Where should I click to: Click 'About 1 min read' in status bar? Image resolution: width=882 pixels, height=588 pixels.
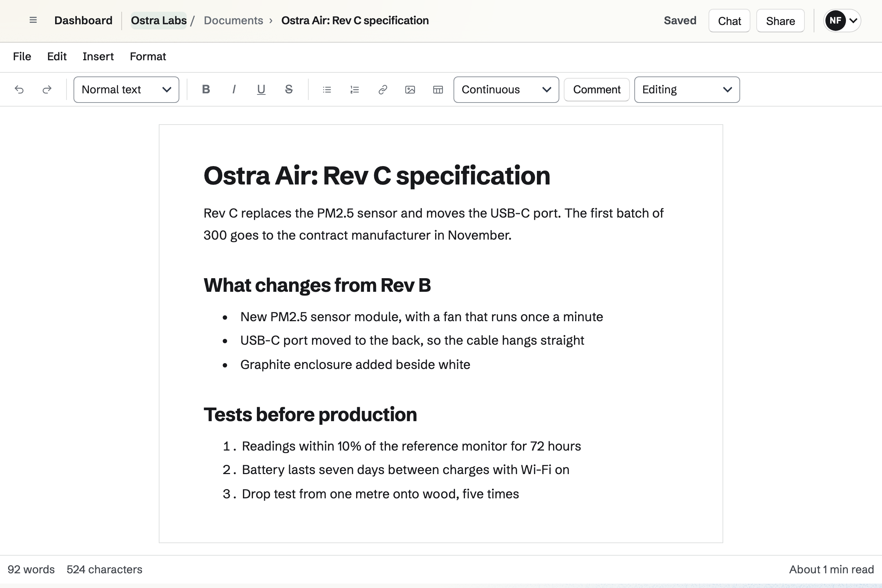pos(831,569)
